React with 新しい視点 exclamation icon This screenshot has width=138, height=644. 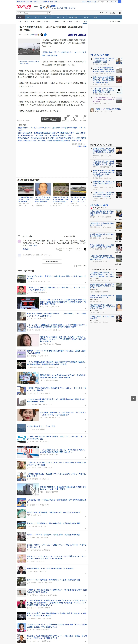click(83, 118)
